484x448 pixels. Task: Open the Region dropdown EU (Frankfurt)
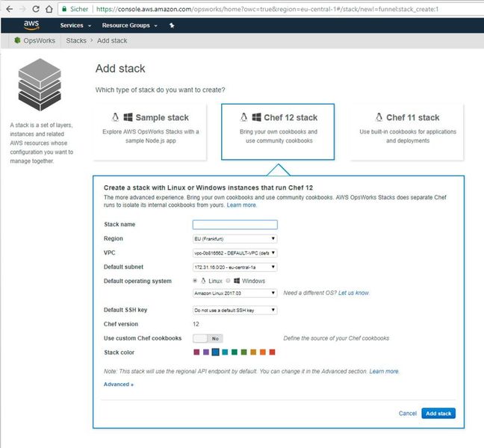click(235, 239)
